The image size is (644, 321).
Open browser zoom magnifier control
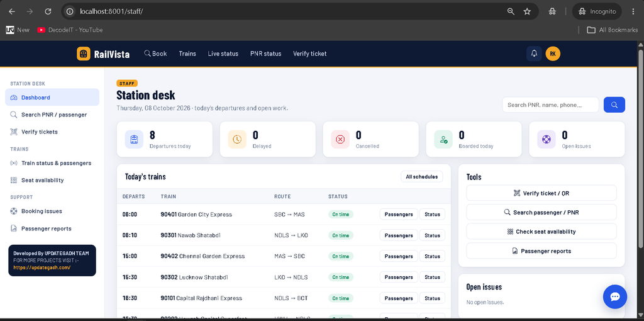click(x=511, y=11)
